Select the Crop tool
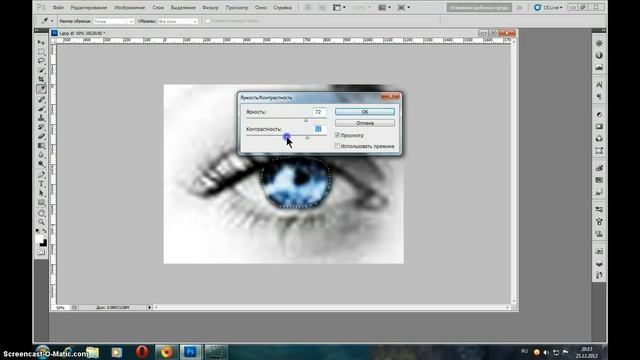 click(x=41, y=79)
